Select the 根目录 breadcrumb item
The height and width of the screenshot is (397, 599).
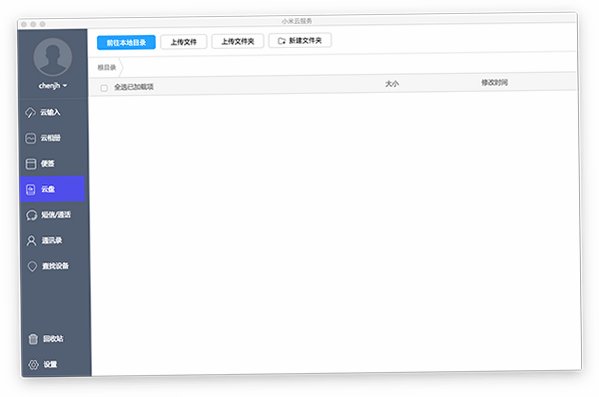click(x=107, y=68)
